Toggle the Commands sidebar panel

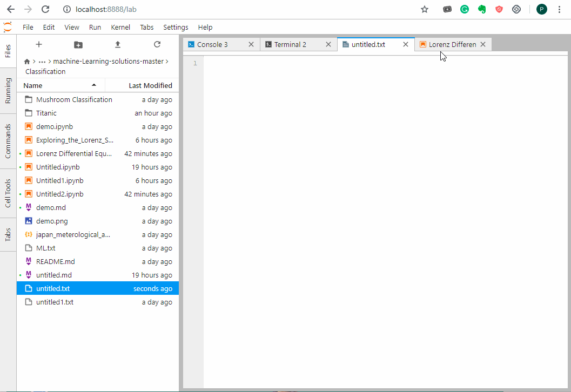click(8, 141)
